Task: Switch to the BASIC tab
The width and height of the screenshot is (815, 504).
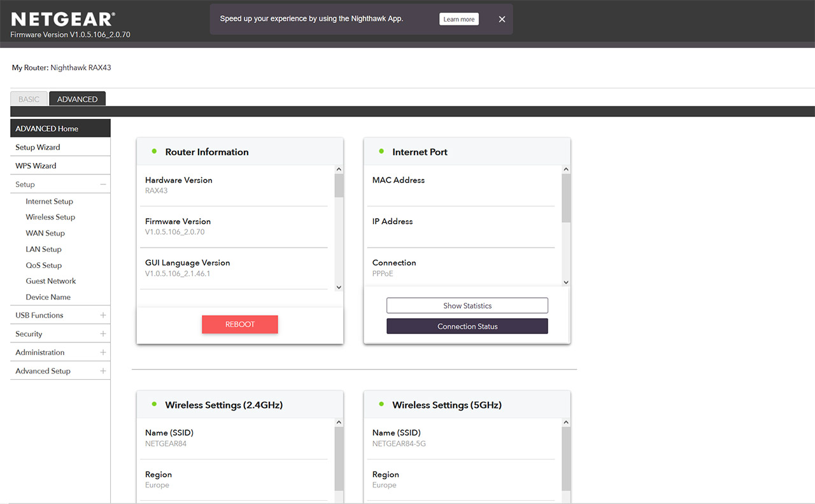Action: 29,99
